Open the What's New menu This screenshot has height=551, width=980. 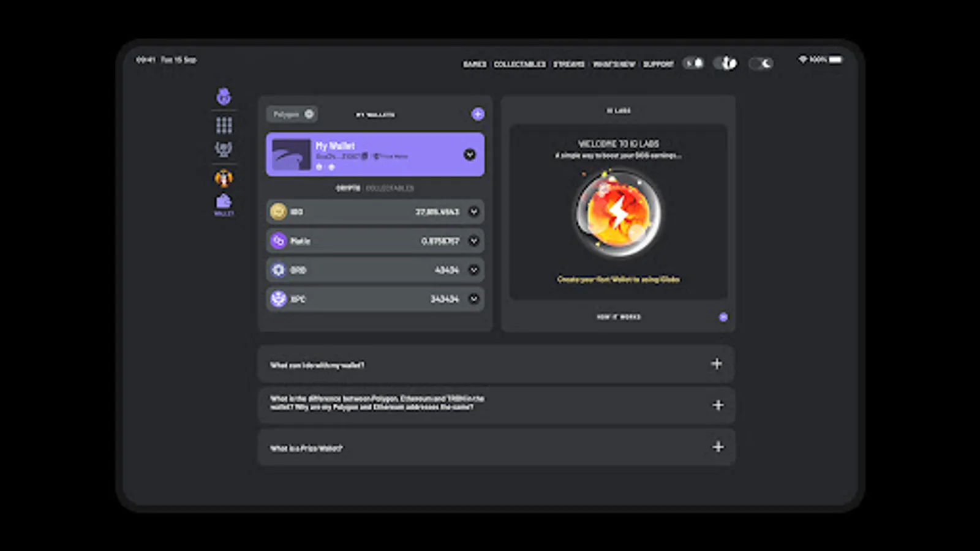pos(614,64)
